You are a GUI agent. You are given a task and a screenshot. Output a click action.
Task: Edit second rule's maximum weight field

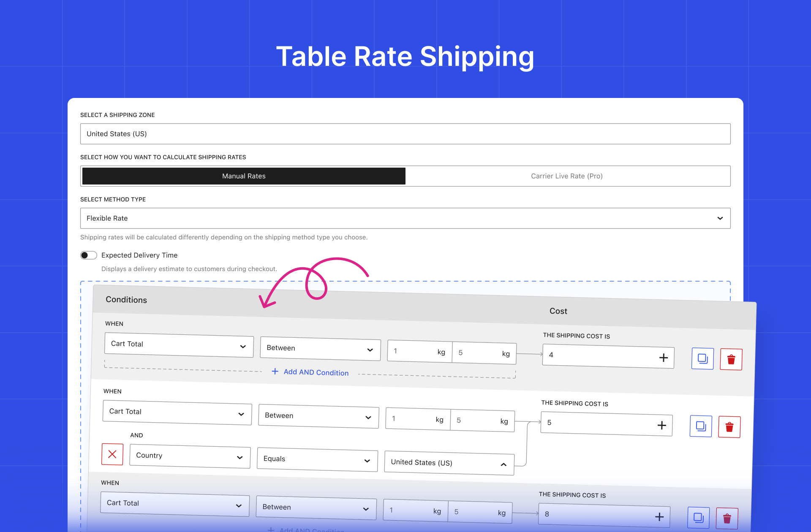pos(482,421)
